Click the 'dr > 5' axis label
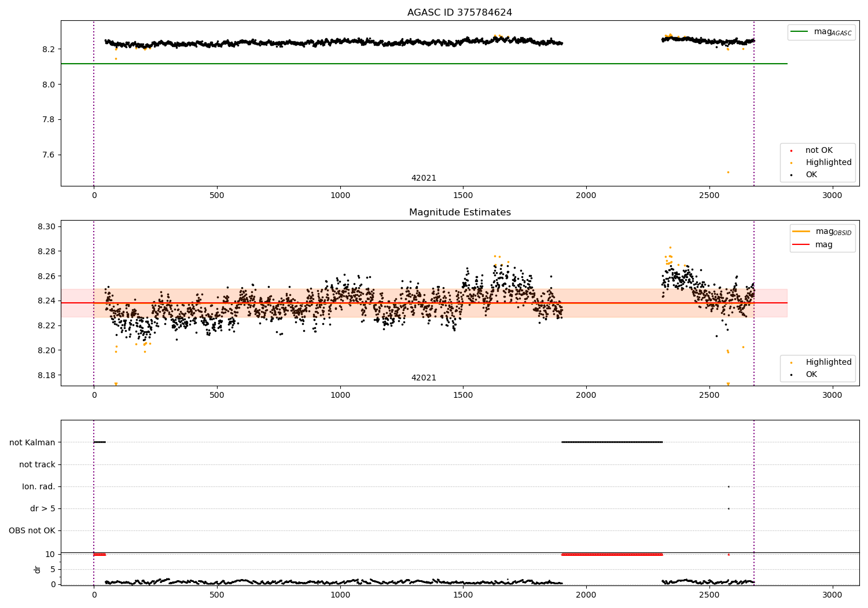The width and height of the screenshot is (868, 608). 43,508
